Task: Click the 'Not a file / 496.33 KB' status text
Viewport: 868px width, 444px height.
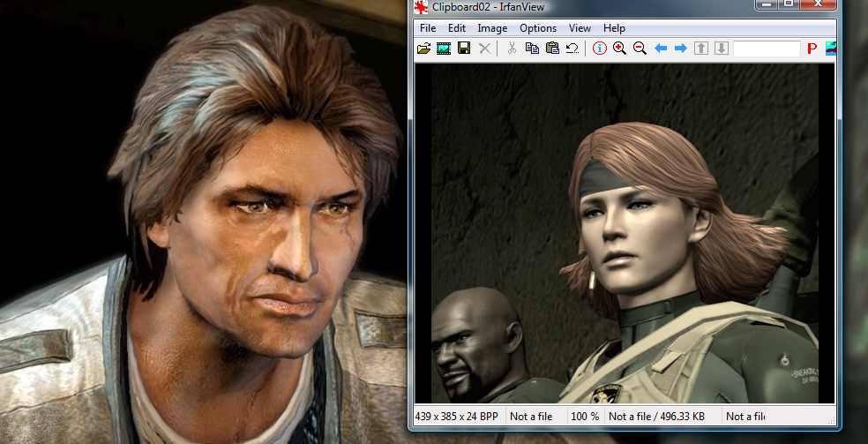Action: click(x=656, y=417)
